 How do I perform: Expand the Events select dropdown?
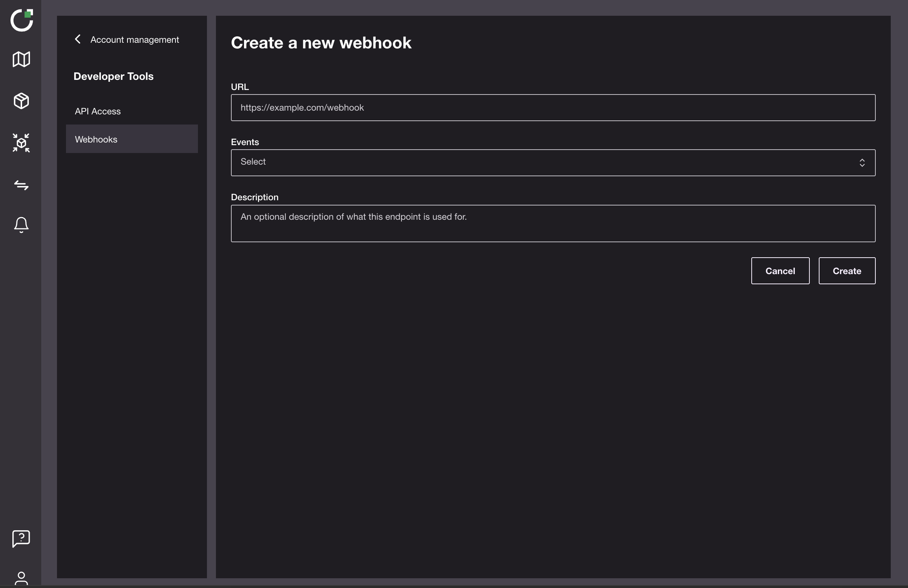(553, 162)
